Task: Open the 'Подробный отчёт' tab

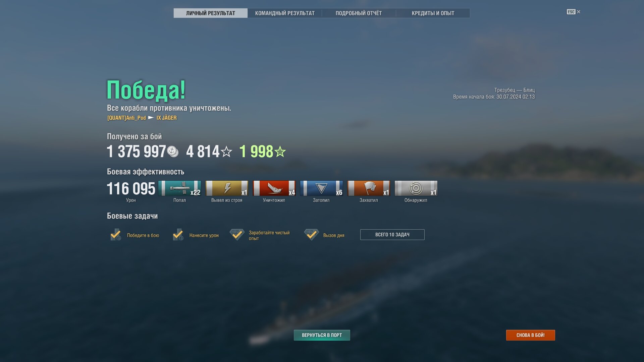Action: [x=359, y=13]
